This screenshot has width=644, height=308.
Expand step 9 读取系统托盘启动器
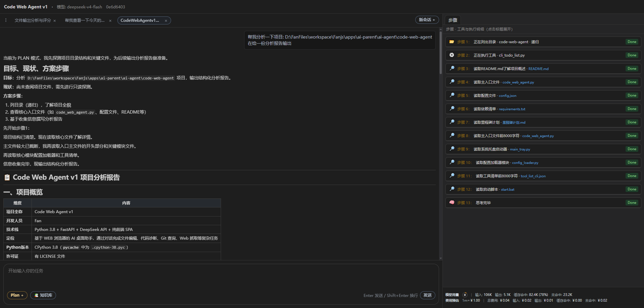point(490,149)
